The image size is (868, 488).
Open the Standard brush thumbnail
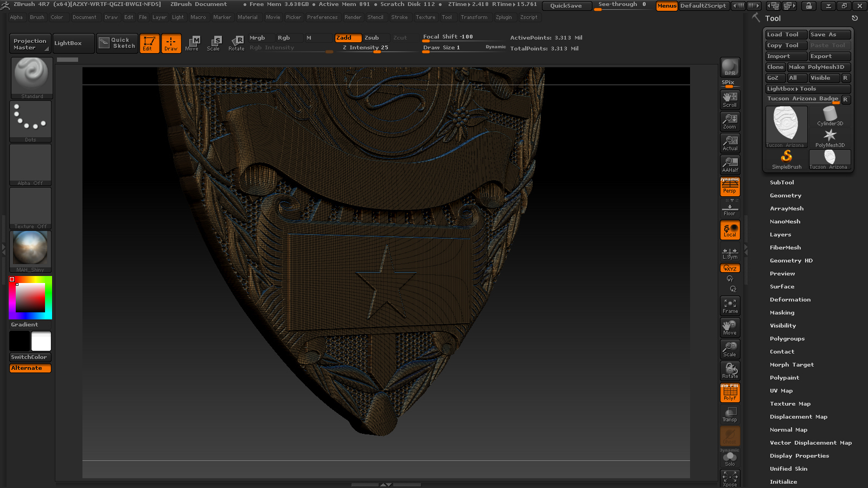32,78
